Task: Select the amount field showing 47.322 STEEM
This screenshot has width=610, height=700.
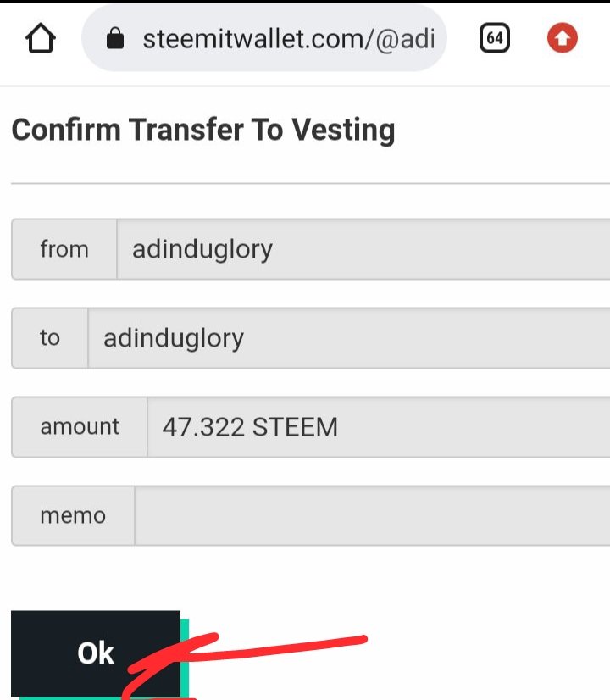Action: pyautogui.click(x=377, y=427)
